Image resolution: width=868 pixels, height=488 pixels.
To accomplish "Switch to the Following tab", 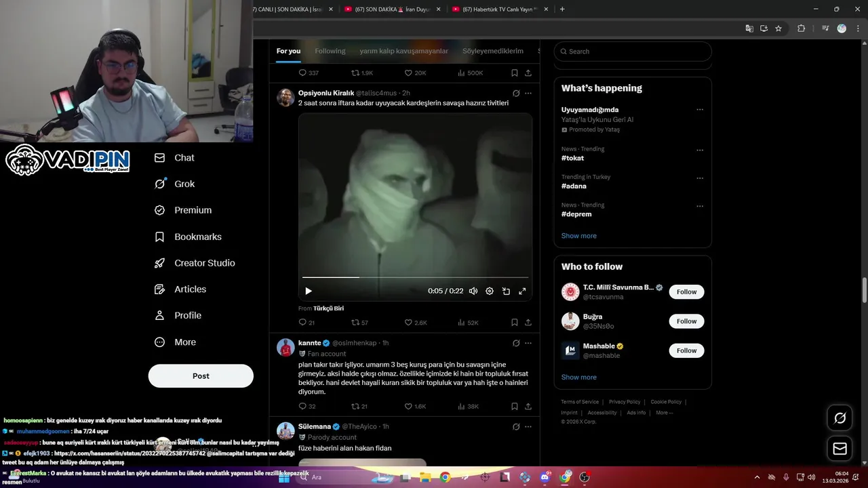I will click(x=330, y=51).
